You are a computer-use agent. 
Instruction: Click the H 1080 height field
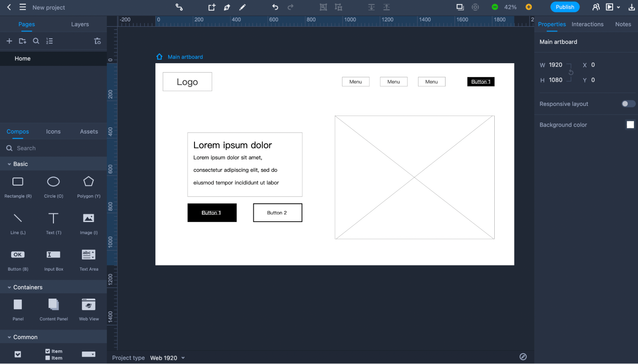(555, 80)
